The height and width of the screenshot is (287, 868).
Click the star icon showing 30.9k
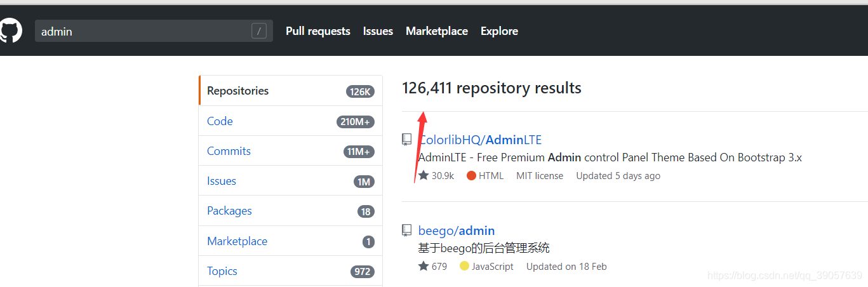click(424, 175)
